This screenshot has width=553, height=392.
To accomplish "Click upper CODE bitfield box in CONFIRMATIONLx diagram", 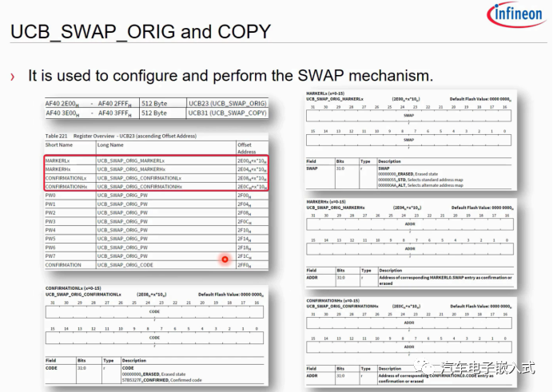I will tap(154, 311).
